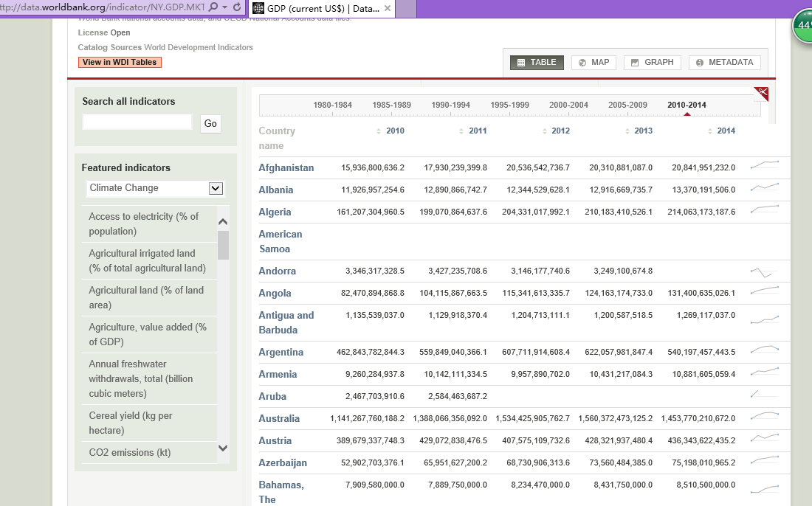Open the METADATA view
The image size is (812, 506).
point(724,63)
